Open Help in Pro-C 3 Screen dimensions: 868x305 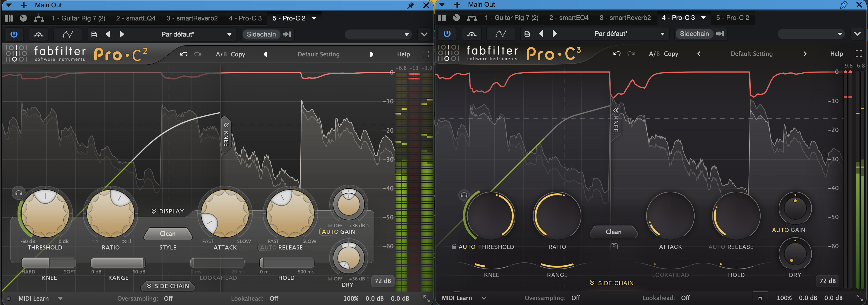837,53
